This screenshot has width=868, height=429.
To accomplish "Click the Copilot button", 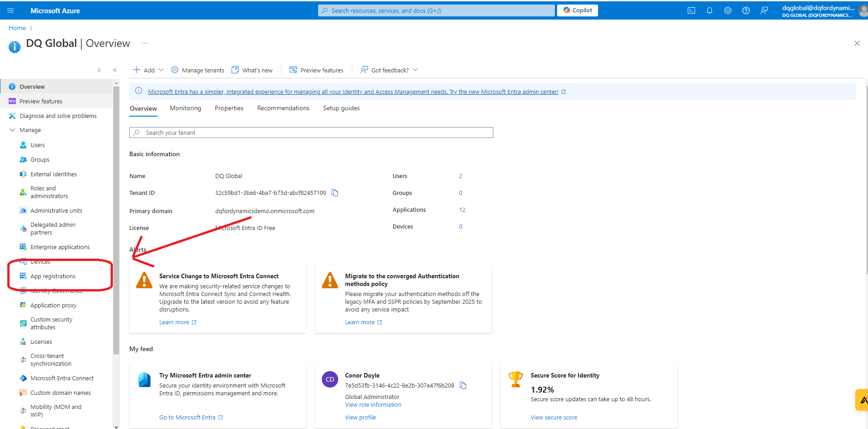I will click(578, 10).
